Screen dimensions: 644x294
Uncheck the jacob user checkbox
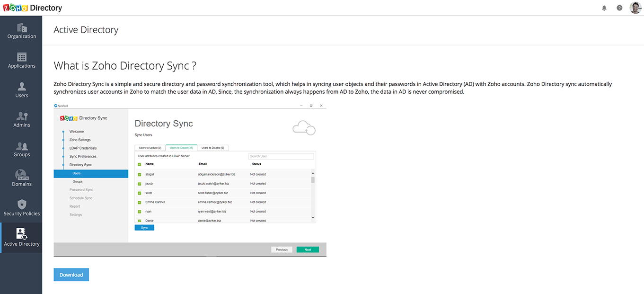[x=140, y=184]
